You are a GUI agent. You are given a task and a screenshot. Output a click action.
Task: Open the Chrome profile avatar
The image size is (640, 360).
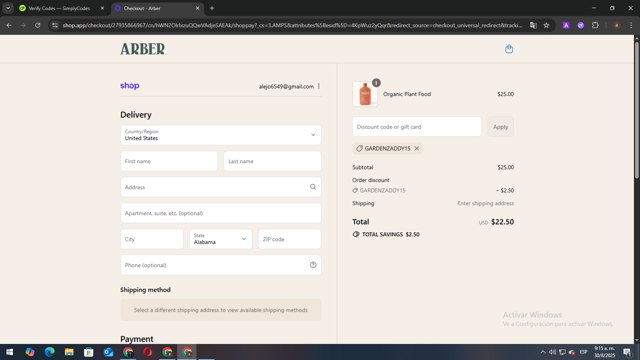[x=616, y=25]
